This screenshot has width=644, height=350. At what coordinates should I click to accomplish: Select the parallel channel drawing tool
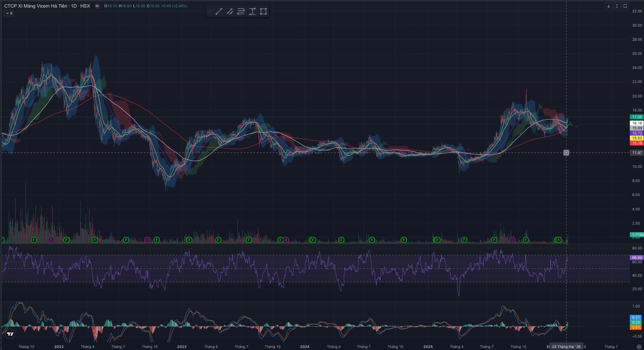[x=230, y=12]
